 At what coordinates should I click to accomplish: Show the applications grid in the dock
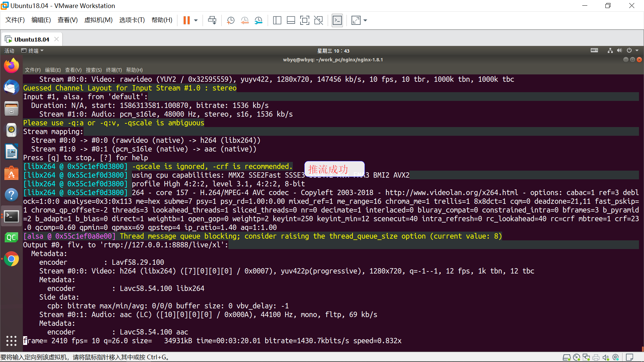click(x=11, y=341)
